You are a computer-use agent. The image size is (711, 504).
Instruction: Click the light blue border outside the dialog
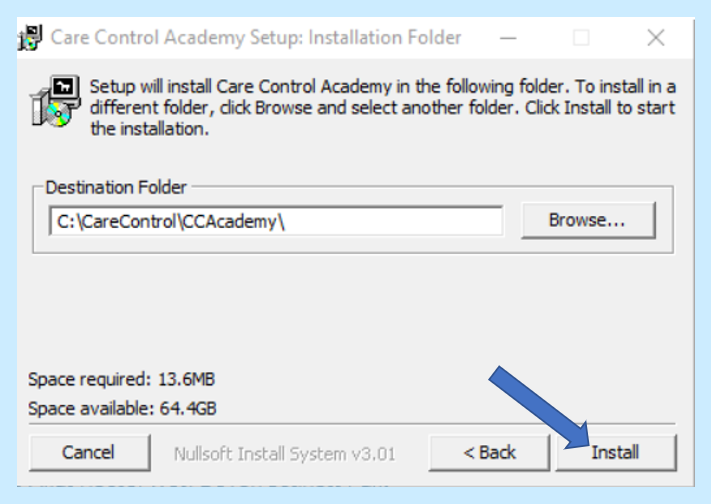(8, 250)
